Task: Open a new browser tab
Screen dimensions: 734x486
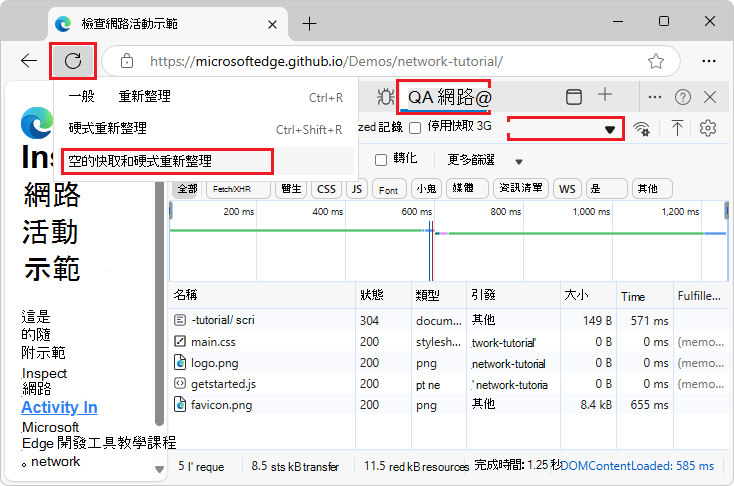Action: coord(309,23)
